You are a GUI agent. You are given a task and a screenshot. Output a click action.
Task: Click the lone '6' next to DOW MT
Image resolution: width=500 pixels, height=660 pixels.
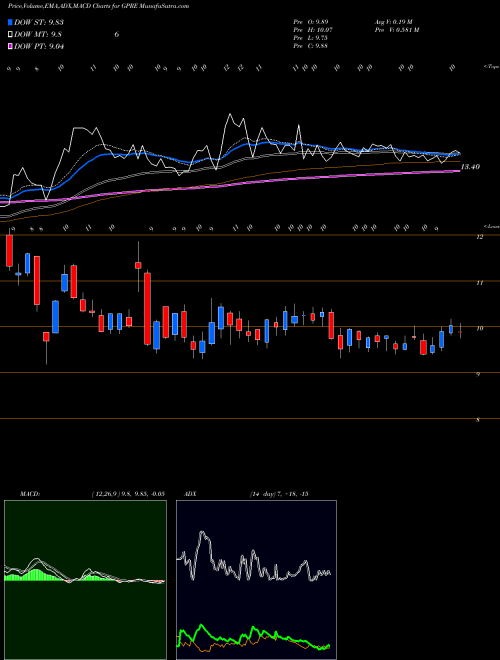tap(117, 35)
